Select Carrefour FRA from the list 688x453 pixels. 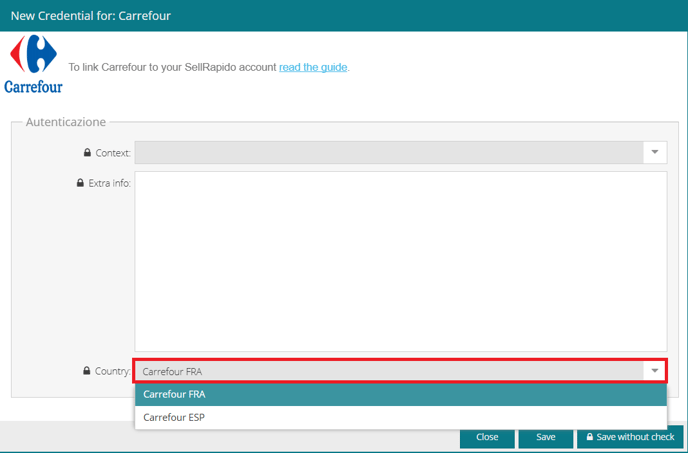pos(401,394)
